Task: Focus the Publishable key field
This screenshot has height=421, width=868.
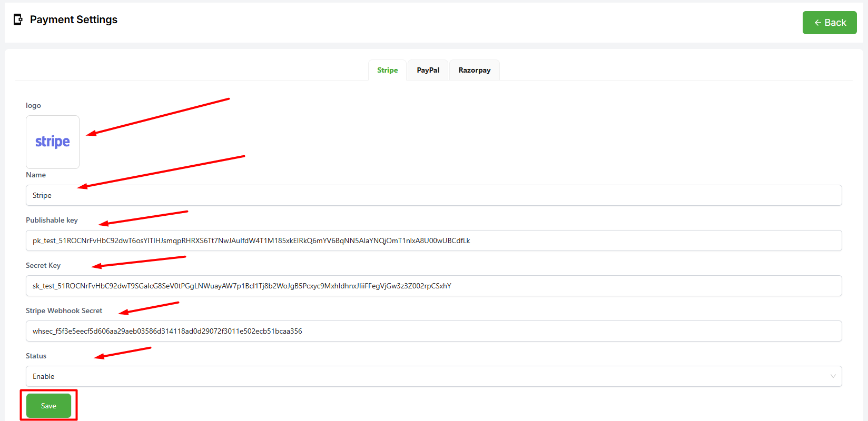Action: tap(434, 240)
